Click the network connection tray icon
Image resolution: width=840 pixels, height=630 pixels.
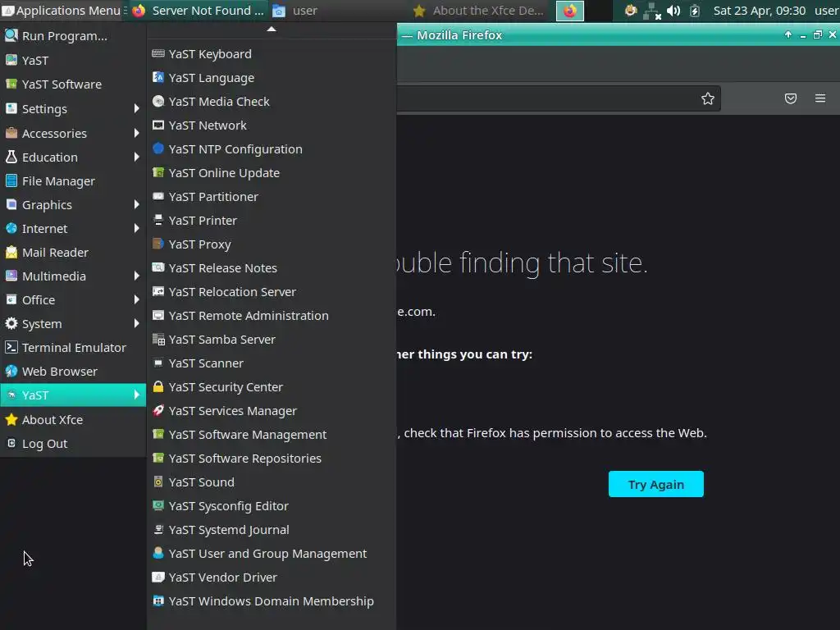(x=652, y=11)
